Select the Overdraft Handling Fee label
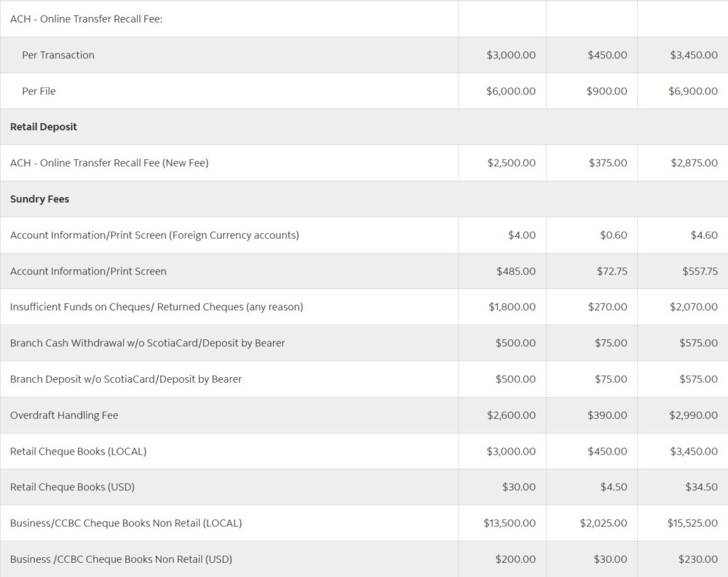Image resolution: width=728 pixels, height=577 pixels. click(x=64, y=415)
